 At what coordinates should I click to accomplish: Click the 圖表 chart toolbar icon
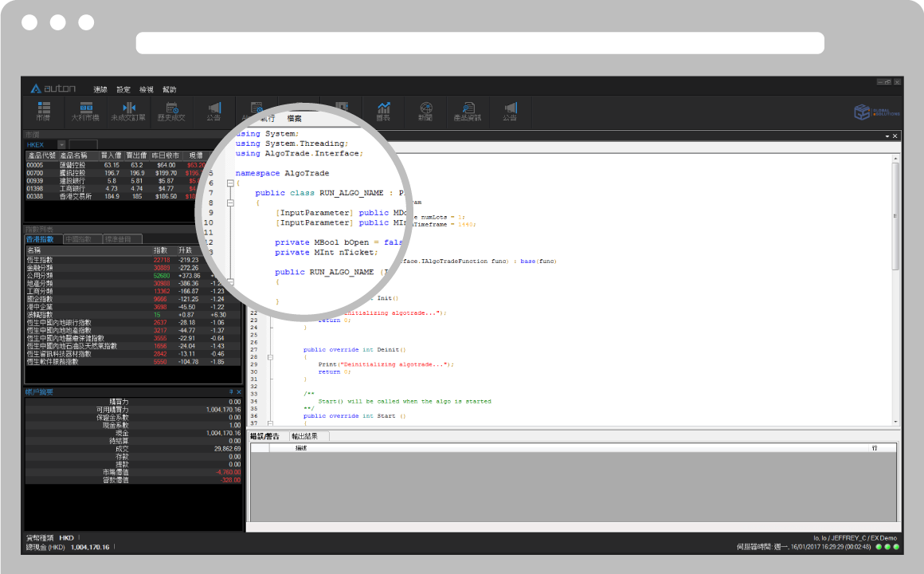[x=383, y=111]
